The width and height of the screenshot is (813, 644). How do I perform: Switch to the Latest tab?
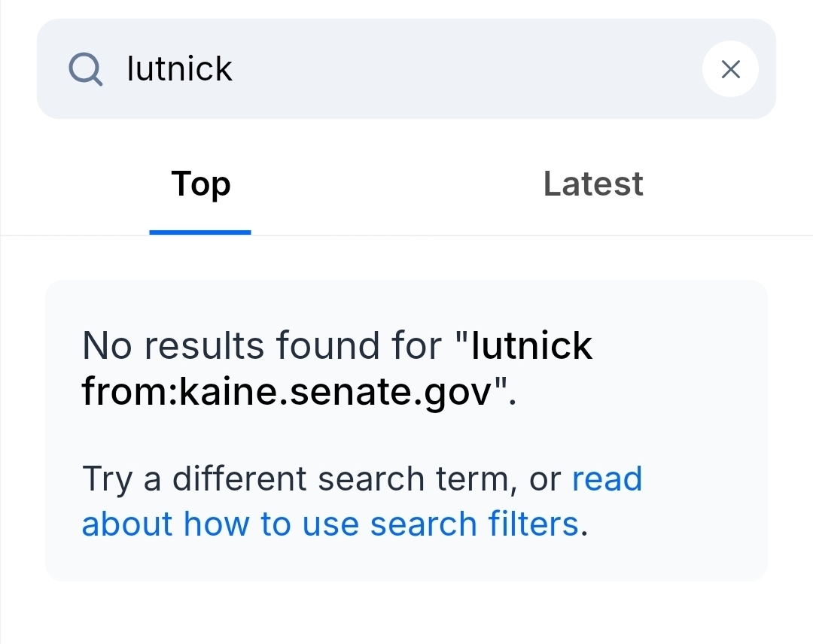[593, 184]
